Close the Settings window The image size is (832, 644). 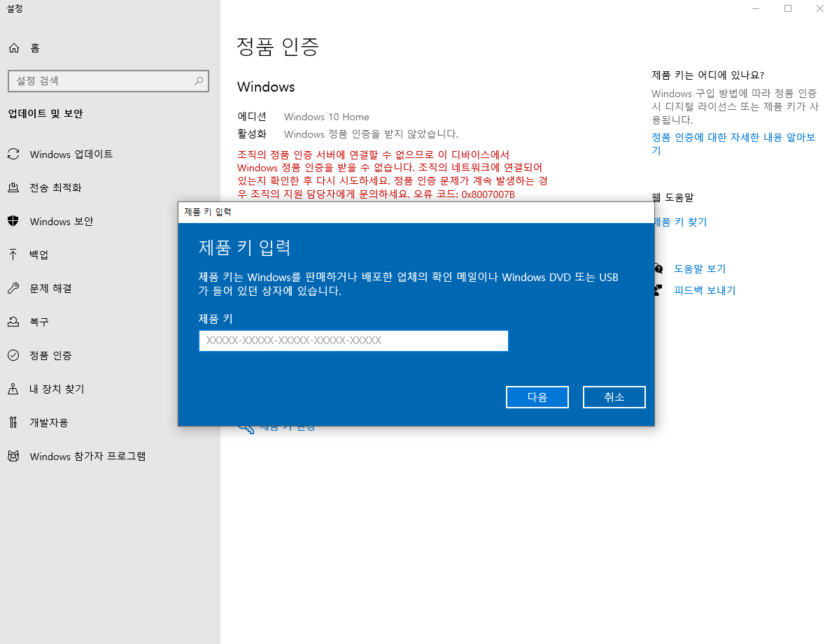(819, 9)
